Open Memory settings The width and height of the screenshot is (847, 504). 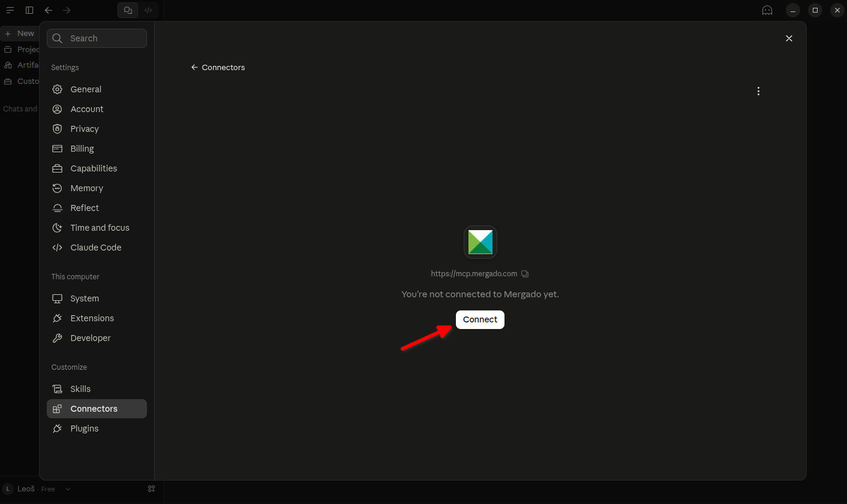(97, 188)
